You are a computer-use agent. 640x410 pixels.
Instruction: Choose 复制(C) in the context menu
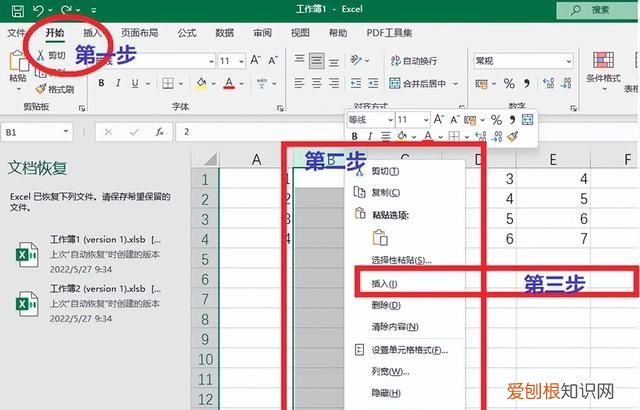tap(385, 192)
